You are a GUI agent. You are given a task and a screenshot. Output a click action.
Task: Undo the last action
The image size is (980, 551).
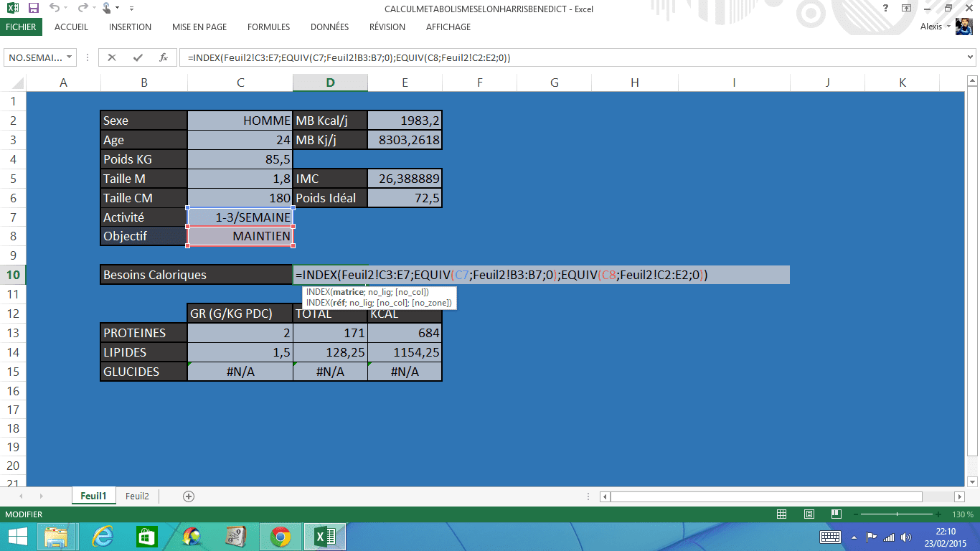tap(55, 9)
